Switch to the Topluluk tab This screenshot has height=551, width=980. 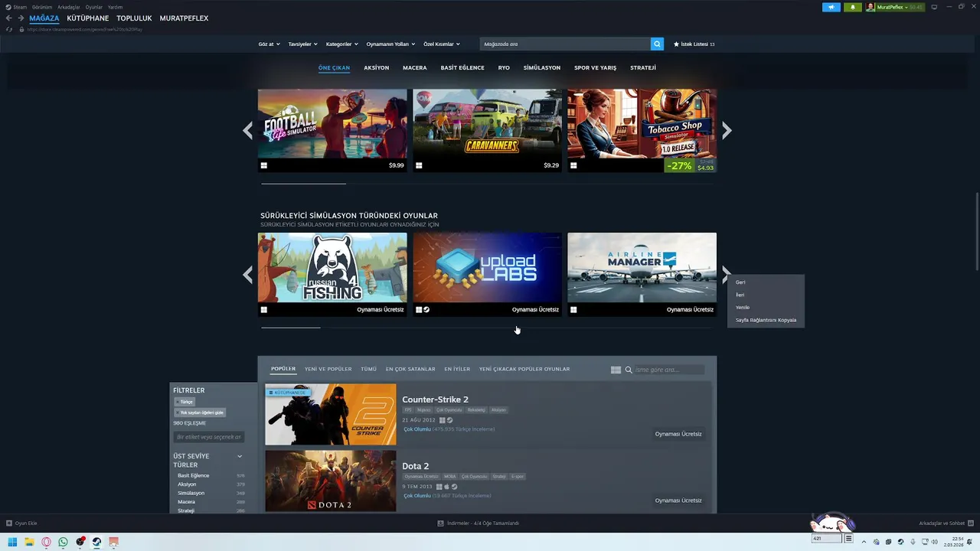click(x=135, y=18)
